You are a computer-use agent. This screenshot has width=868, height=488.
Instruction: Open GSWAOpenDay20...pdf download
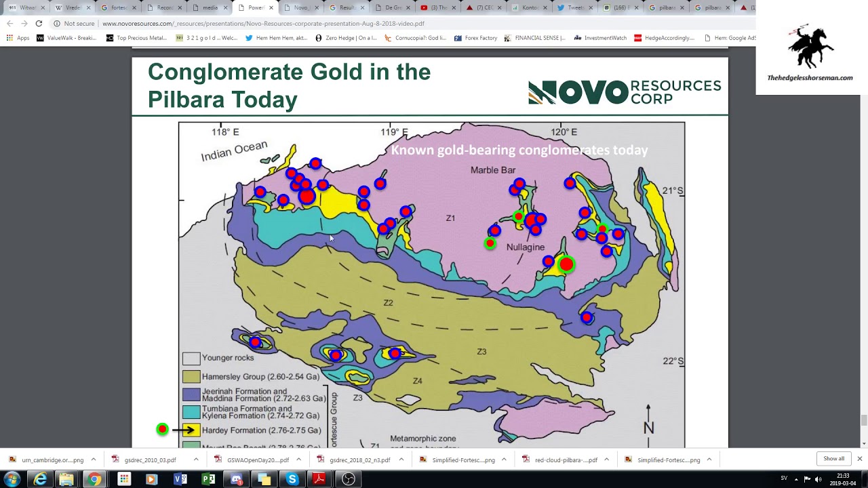(252, 460)
